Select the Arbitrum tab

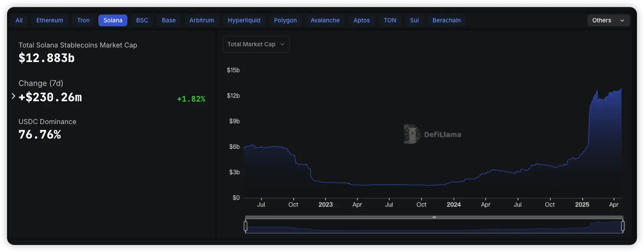201,20
